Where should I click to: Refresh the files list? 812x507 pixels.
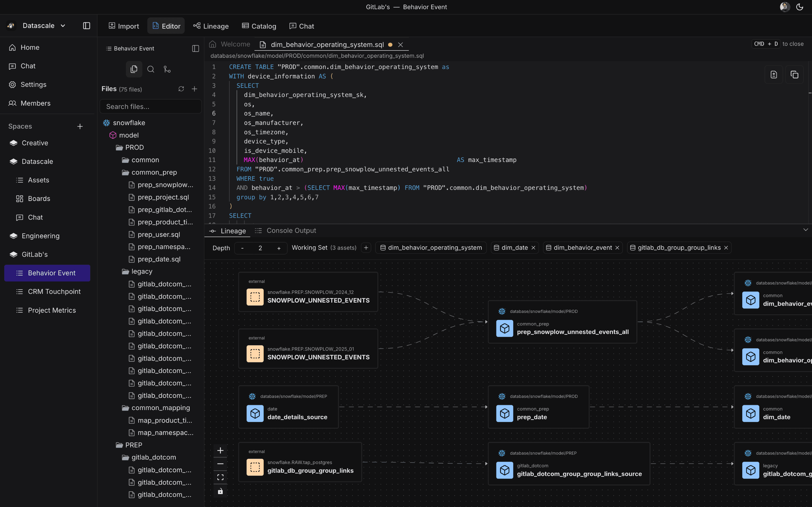(181, 89)
